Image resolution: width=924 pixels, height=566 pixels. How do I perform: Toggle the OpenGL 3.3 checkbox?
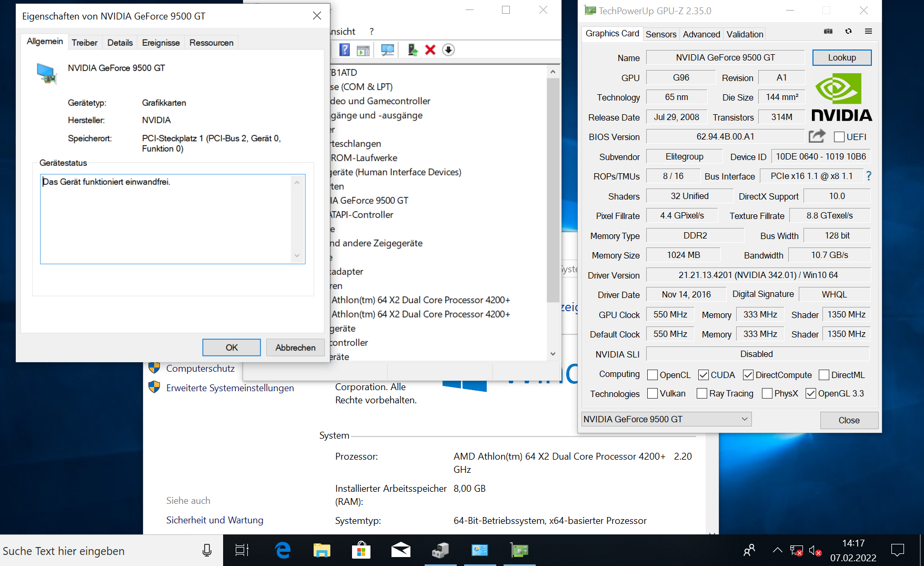click(x=811, y=393)
